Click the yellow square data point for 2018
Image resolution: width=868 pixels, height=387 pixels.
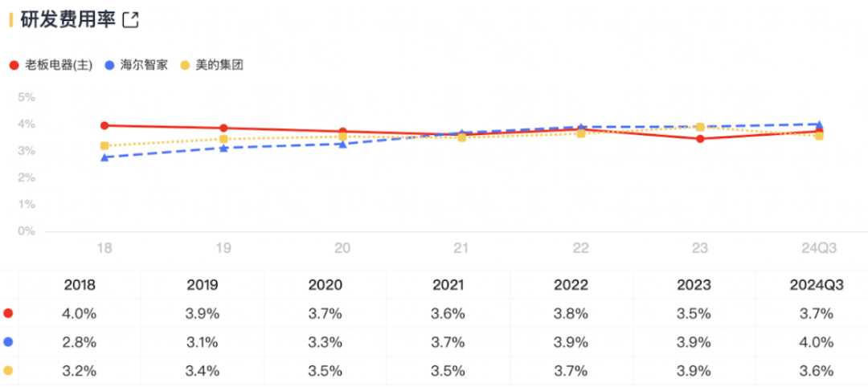coord(104,146)
